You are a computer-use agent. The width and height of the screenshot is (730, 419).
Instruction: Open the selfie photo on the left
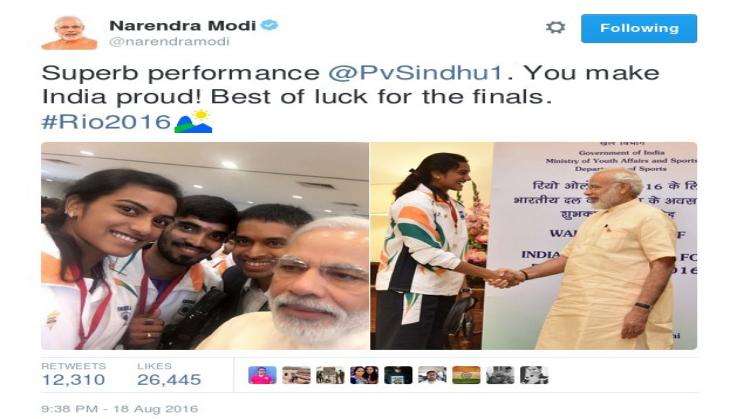(205, 246)
